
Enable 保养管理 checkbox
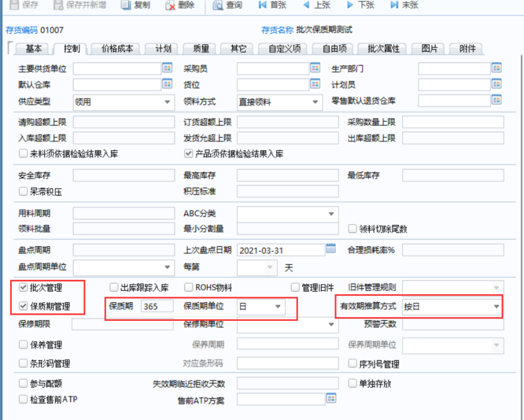(23, 345)
